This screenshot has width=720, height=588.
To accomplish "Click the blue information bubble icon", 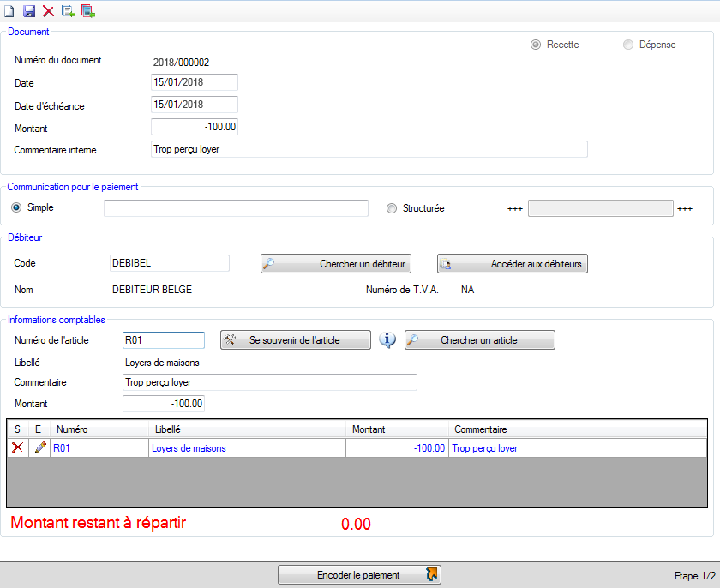I will (387, 340).
